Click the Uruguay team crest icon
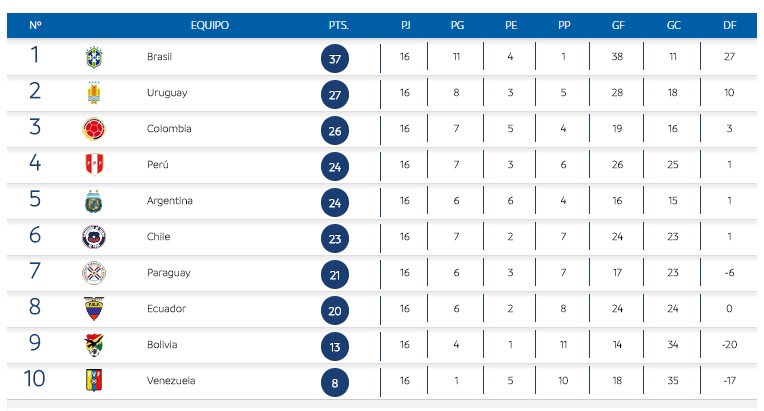The width and height of the screenshot is (764, 411). (94, 93)
